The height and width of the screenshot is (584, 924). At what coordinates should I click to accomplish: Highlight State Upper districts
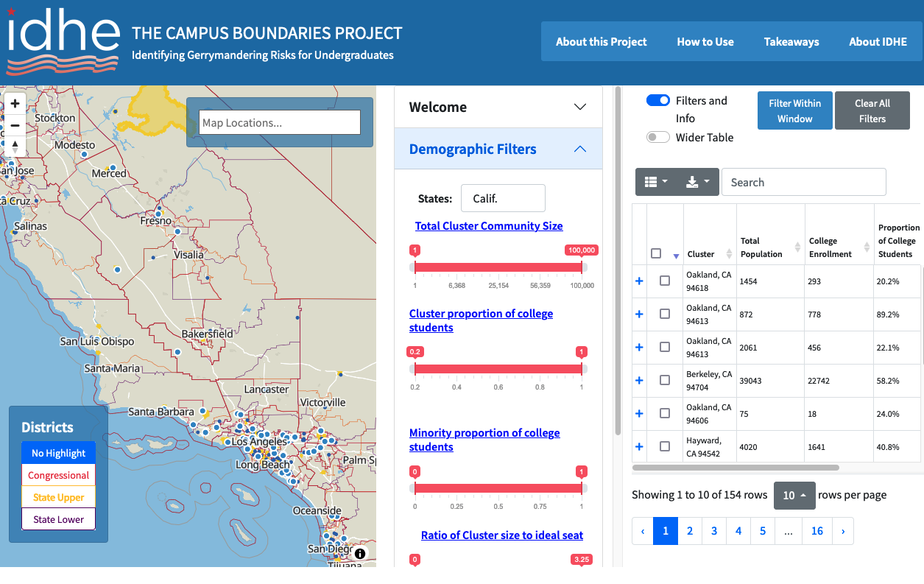(59, 497)
